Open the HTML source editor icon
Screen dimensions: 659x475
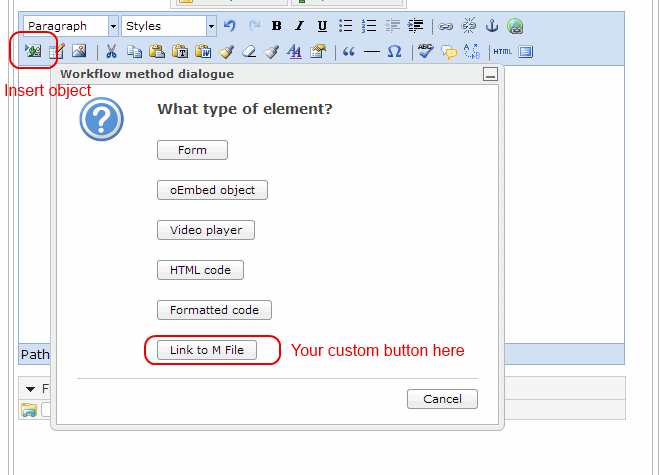pos(502,51)
